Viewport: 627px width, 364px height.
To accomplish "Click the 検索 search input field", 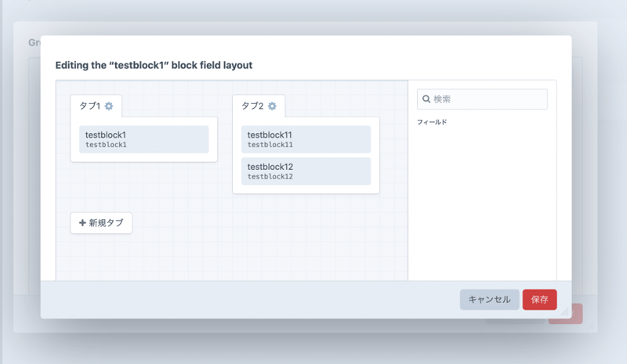I will (487, 99).
